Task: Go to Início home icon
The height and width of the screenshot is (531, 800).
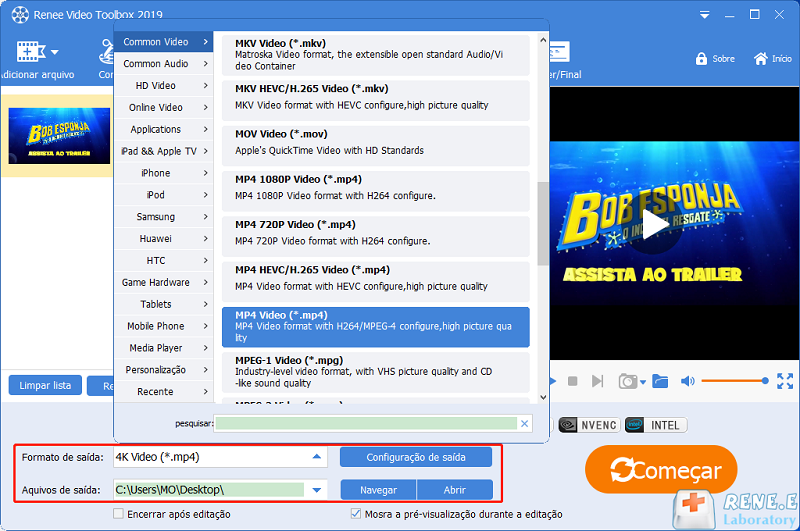Action: [x=760, y=59]
